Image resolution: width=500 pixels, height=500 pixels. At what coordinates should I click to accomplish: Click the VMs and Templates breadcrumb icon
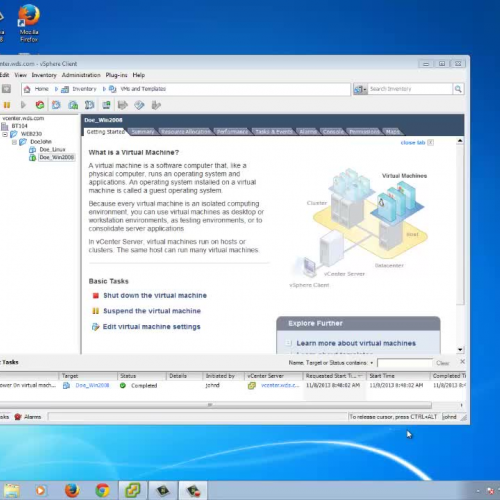[x=113, y=89]
